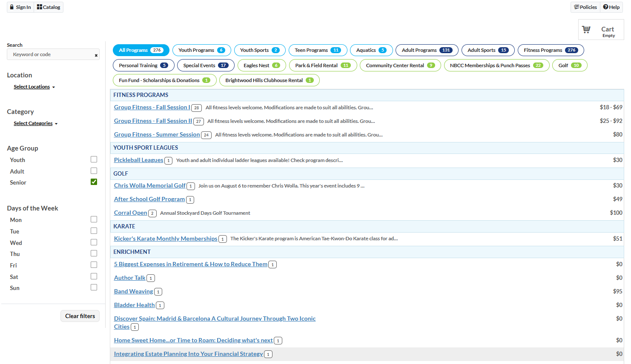Image resolution: width=631 pixels, height=364 pixels.
Task: Open Park & Field Rental tab
Action: click(323, 65)
